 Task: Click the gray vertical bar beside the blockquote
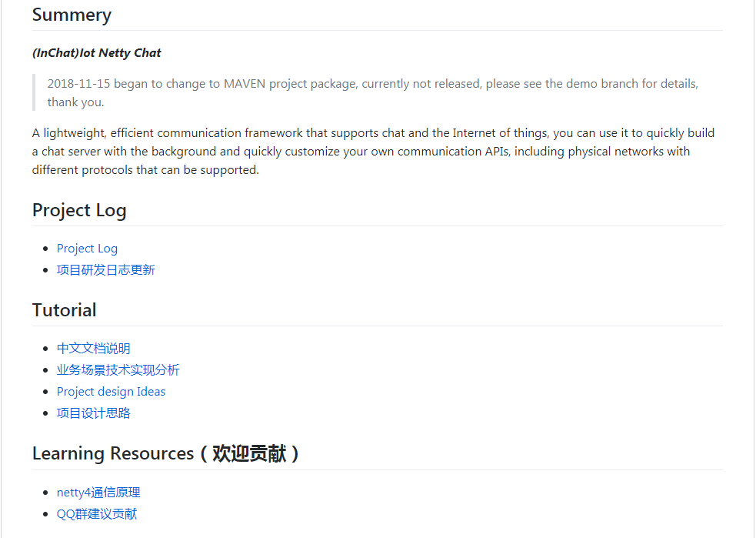[x=35, y=92]
